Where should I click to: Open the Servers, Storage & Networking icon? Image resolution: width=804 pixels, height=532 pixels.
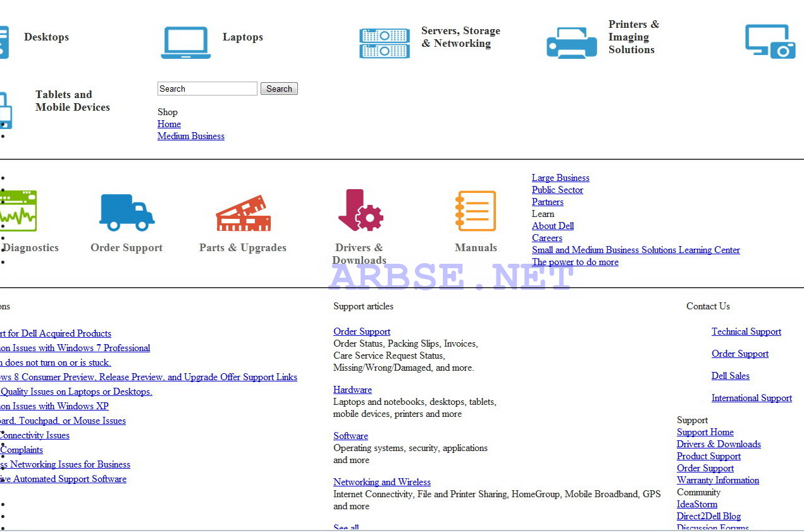385,43
